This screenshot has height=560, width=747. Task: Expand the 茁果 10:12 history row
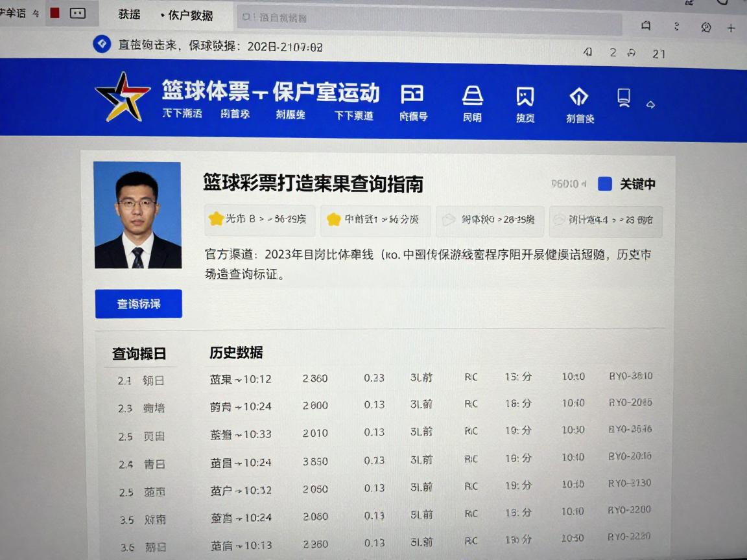[241, 379]
